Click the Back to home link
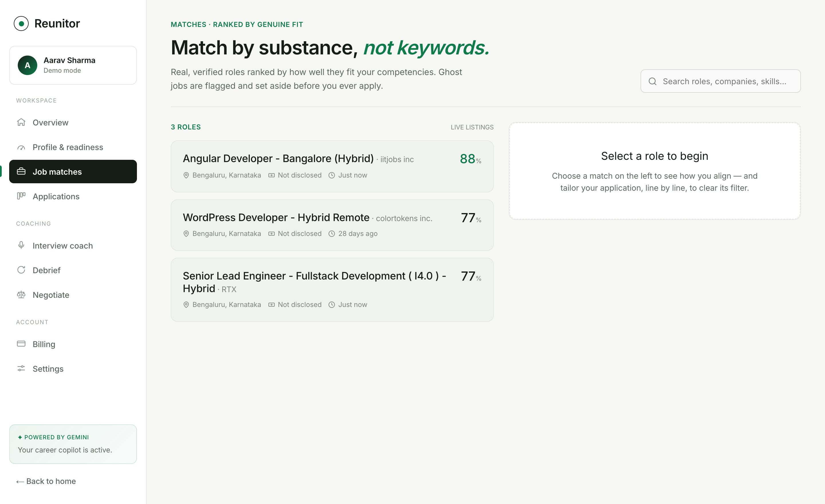The image size is (825, 504). click(x=46, y=481)
